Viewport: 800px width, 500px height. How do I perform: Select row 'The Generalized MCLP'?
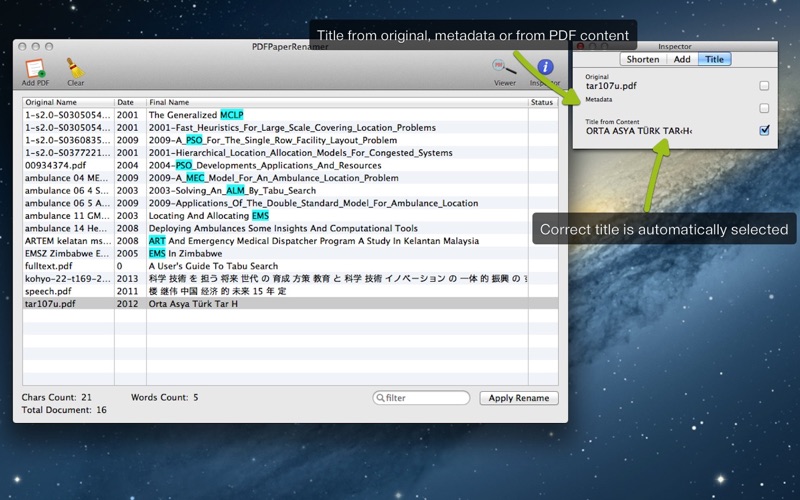tap(290, 115)
